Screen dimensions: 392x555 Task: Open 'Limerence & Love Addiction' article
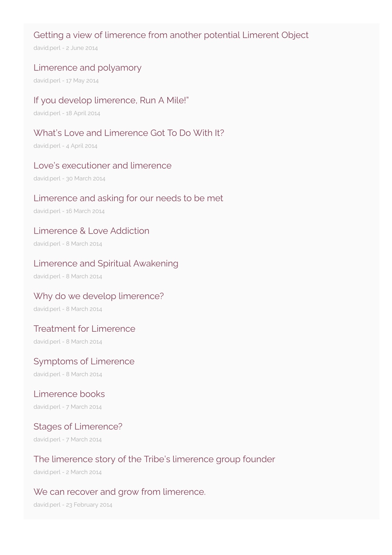pos(91,231)
